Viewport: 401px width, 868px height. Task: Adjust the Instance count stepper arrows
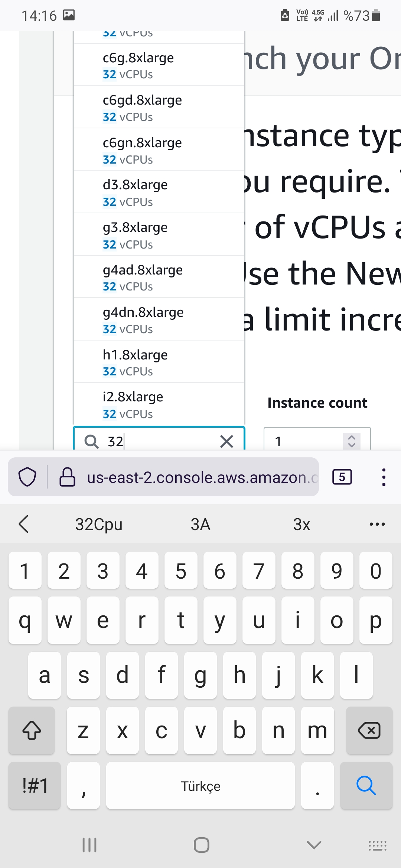click(351, 441)
